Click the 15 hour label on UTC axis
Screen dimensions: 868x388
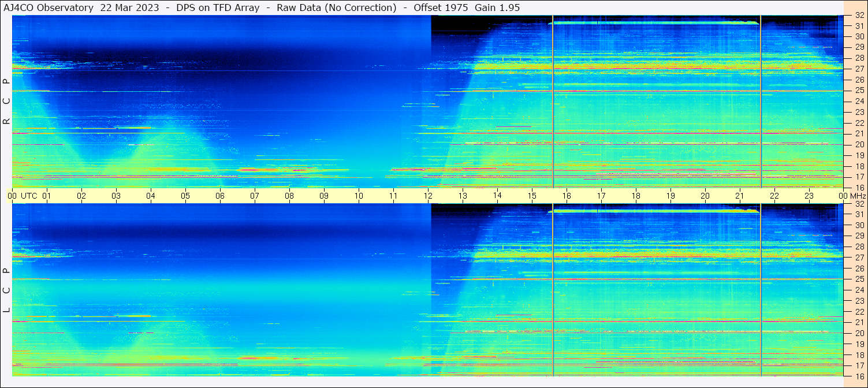[532, 196]
